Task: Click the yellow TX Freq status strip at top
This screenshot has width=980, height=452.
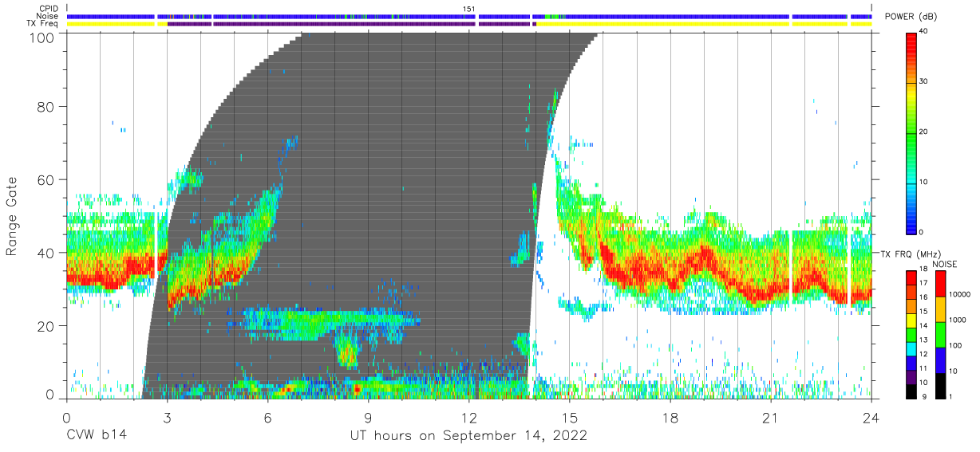Action: point(469,24)
